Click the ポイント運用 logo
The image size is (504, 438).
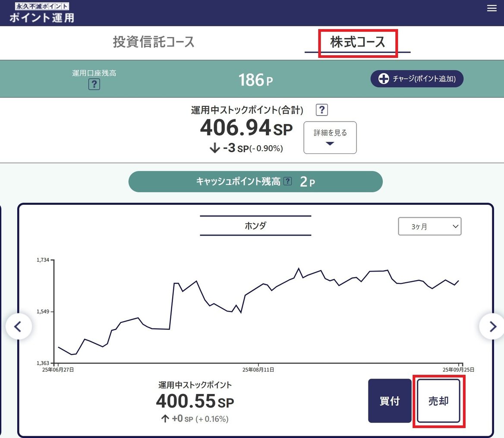[x=41, y=13]
